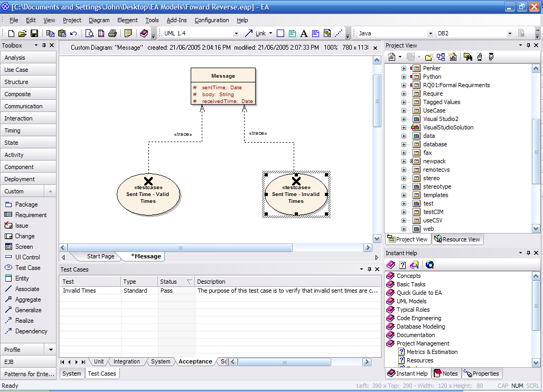This screenshot has height=392, width=543.
Task: Open the Java language dropdown
Action: (430, 33)
